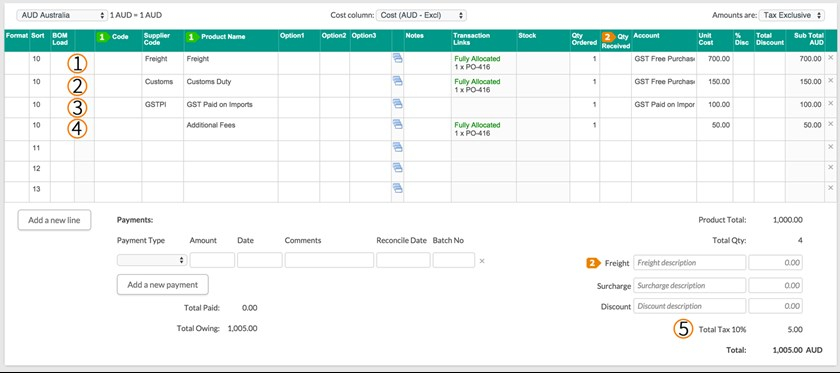Open notes icon in row sorted 12
This screenshot has height=373, width=840.
point(398,168)
